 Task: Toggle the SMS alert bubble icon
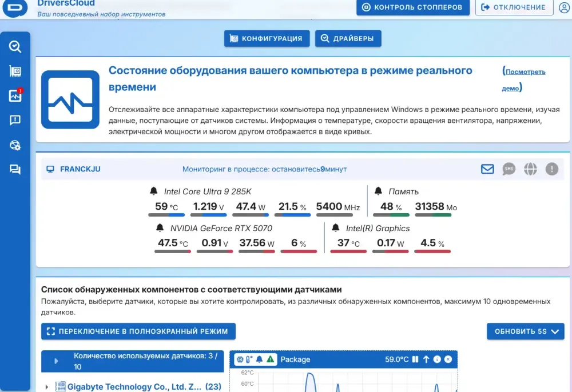coord(509,169)
